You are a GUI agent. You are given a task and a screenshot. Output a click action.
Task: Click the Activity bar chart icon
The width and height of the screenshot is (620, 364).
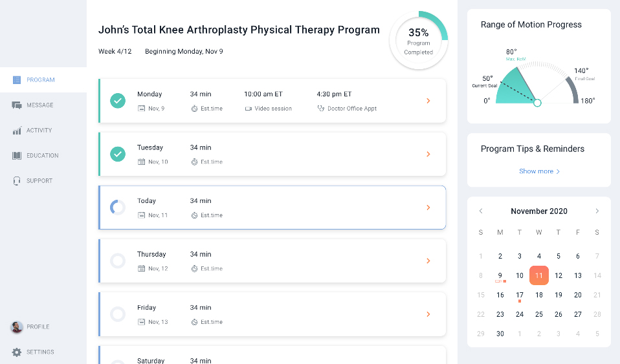17,131
